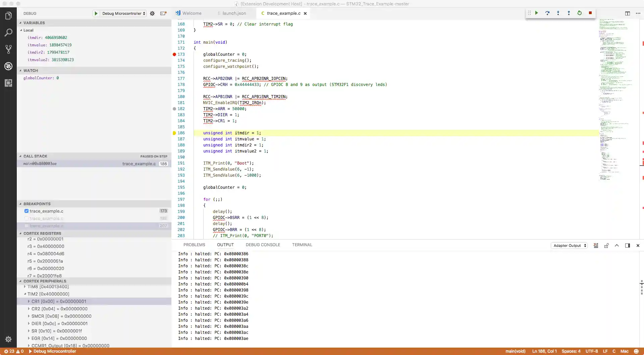The width and height of the screenshot is (644, 355).
Task: Open the Source Control view
Action: point(8,49)
